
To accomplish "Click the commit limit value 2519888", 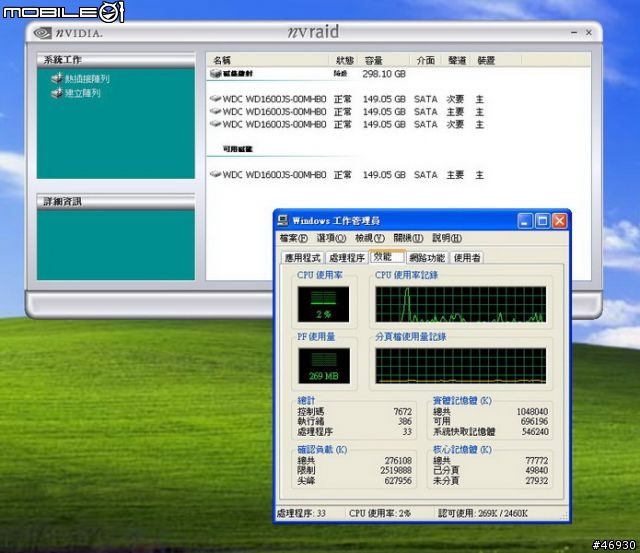I will (x=396, y=470).
